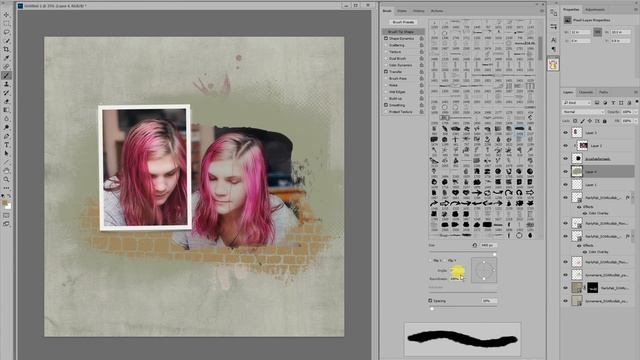Hide Layer 3 with its eye icon
Viewport: 640px width, 360px height.
point(566,133)
